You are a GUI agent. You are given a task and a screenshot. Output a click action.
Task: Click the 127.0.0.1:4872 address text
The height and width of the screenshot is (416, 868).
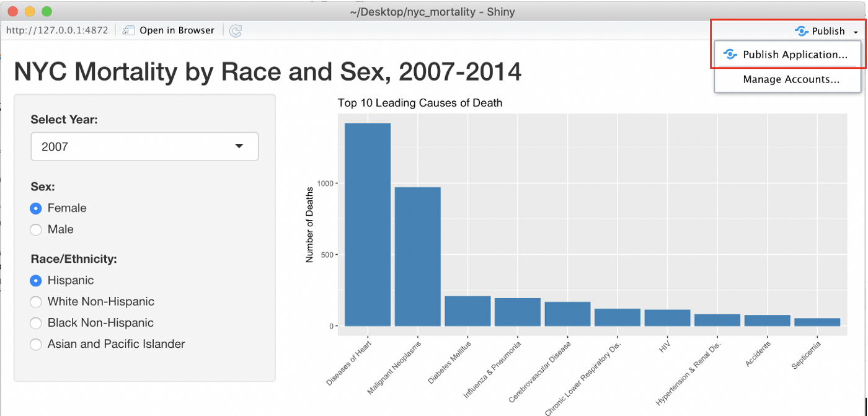tap(57, 30)
